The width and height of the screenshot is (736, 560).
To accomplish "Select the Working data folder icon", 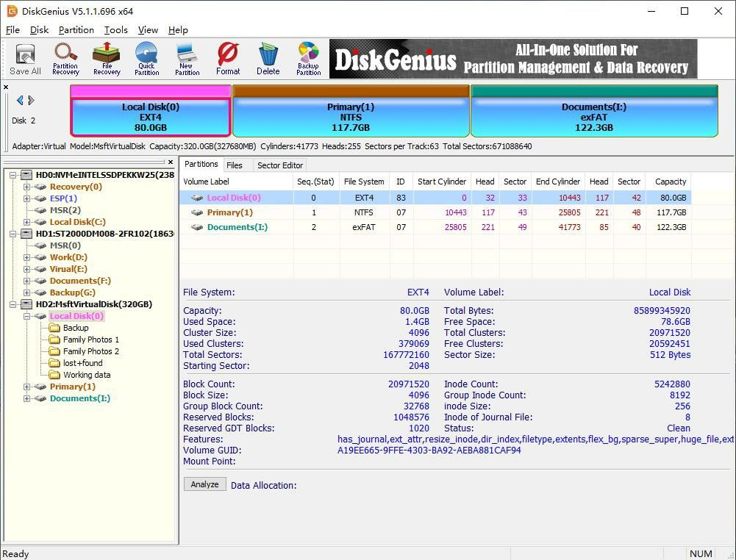I will pos(55,375).
